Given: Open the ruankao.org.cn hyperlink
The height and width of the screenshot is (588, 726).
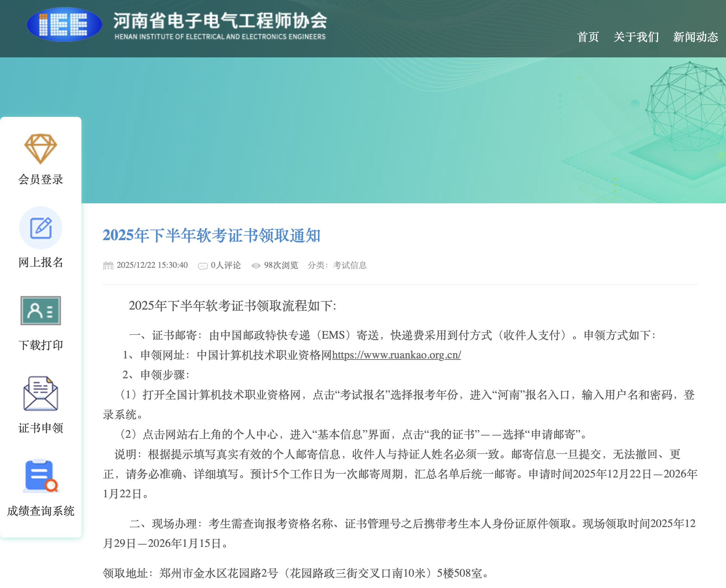Looking at the screenshot, I should point(396,355).
